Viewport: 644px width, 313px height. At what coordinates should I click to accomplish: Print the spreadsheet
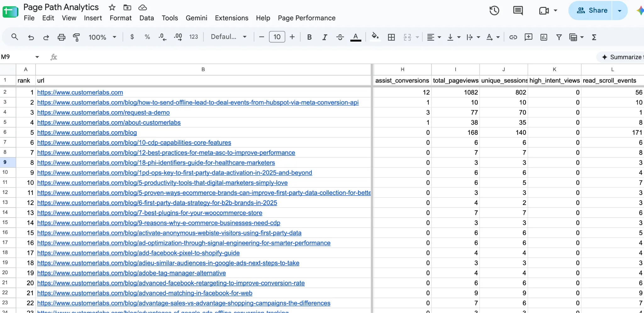(61, 37)
